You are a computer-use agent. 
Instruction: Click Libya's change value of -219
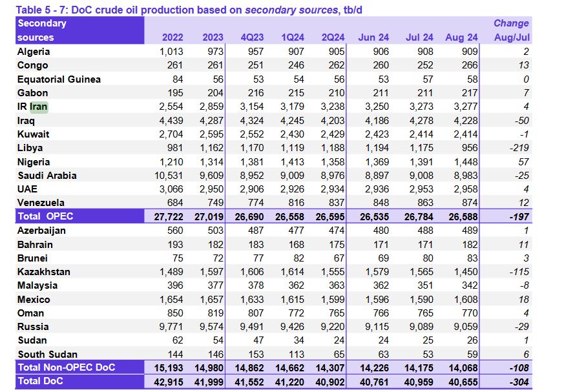click(x=518, y=148)
